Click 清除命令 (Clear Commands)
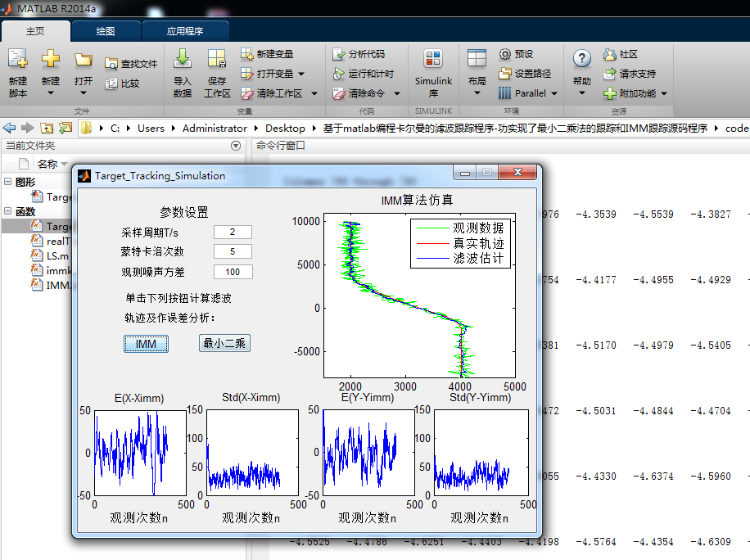 tap(359, 93)
